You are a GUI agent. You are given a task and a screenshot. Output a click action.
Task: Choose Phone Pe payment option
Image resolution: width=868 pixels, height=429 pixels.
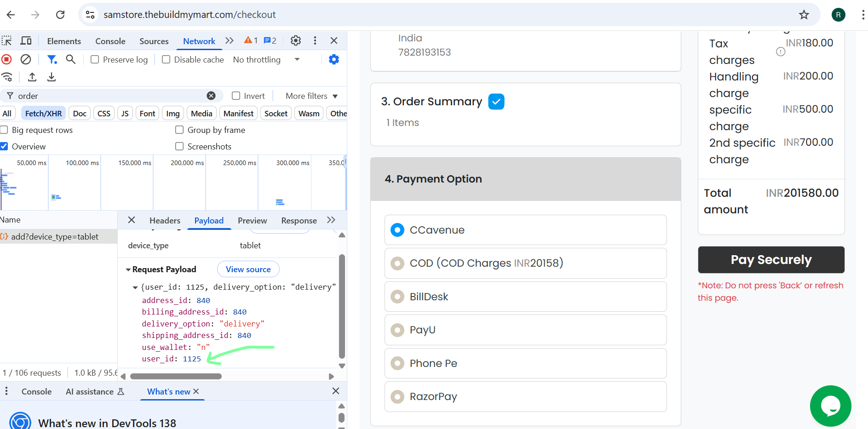[526, 363]
